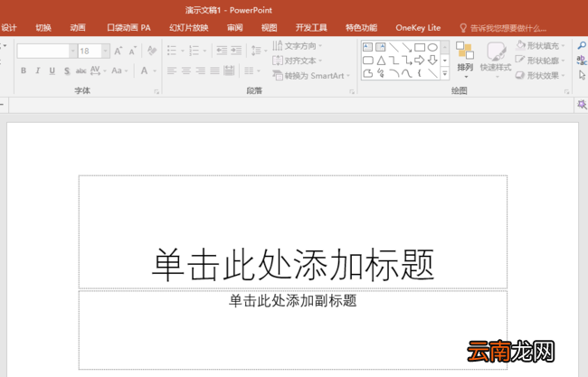Open the font name dropdown
This screenshot has height=377, width=588.
pos(72,51)
